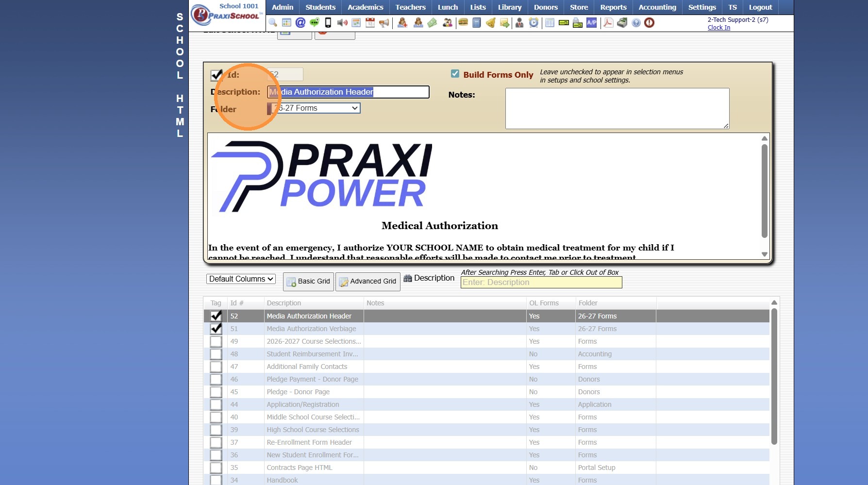868x485 pixels.
Task: Untick the tag checkbox for row 52
Action: [x=216, y=316]
